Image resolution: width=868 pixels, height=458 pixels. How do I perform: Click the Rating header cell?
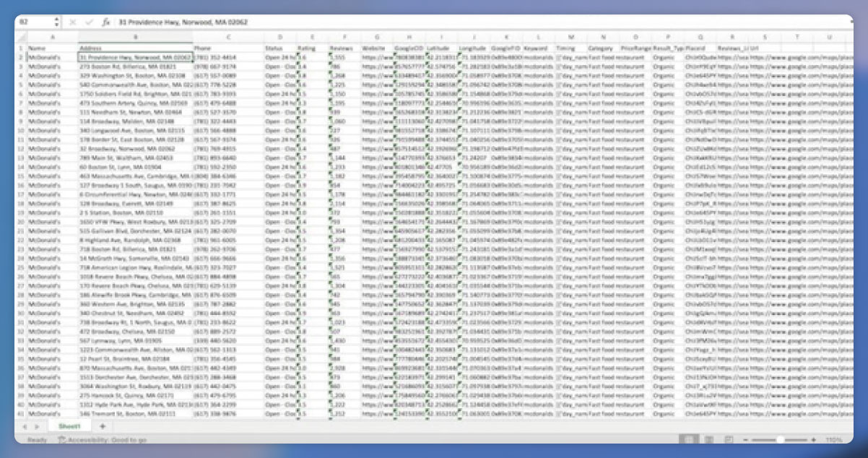(313, 48)
